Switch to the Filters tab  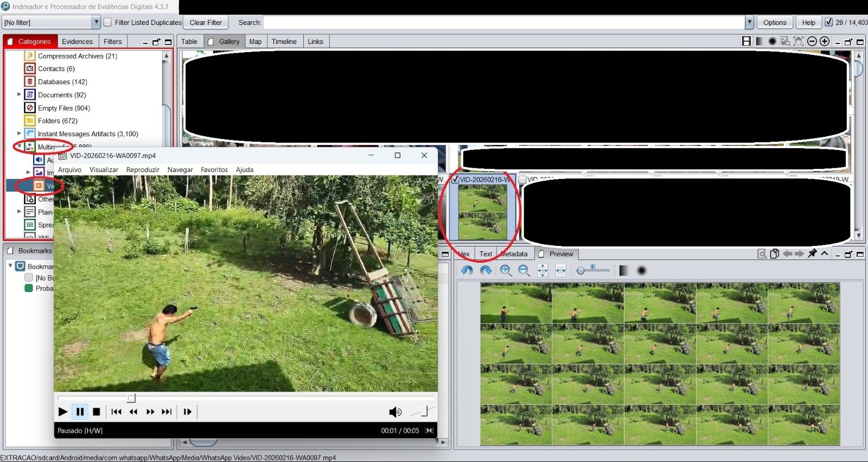pyautogui.click(x=112, y=41)
